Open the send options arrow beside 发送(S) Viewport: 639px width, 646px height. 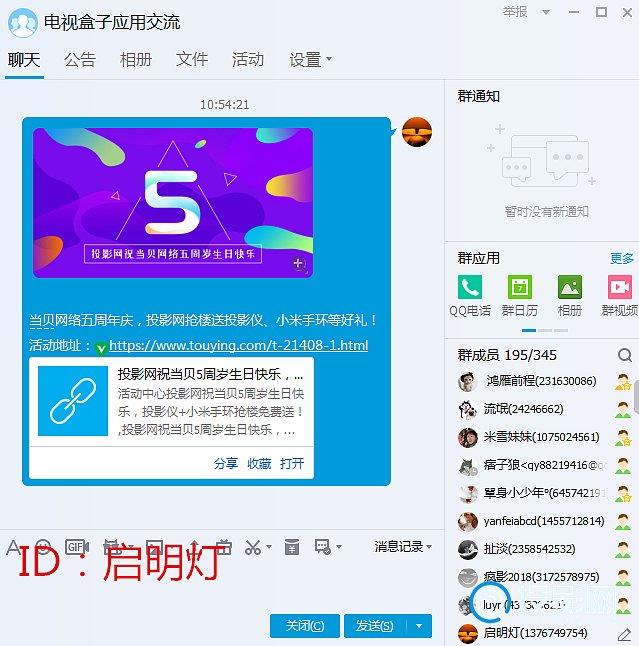[x=419, y=626]
